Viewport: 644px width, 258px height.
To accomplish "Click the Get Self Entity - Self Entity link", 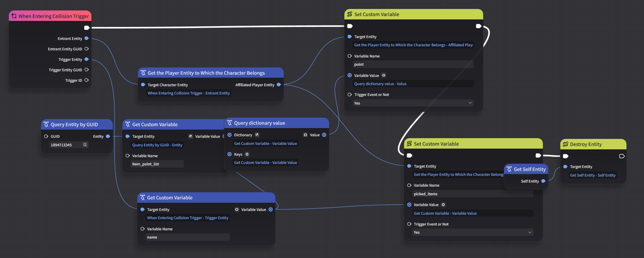I will coord(593,175).
